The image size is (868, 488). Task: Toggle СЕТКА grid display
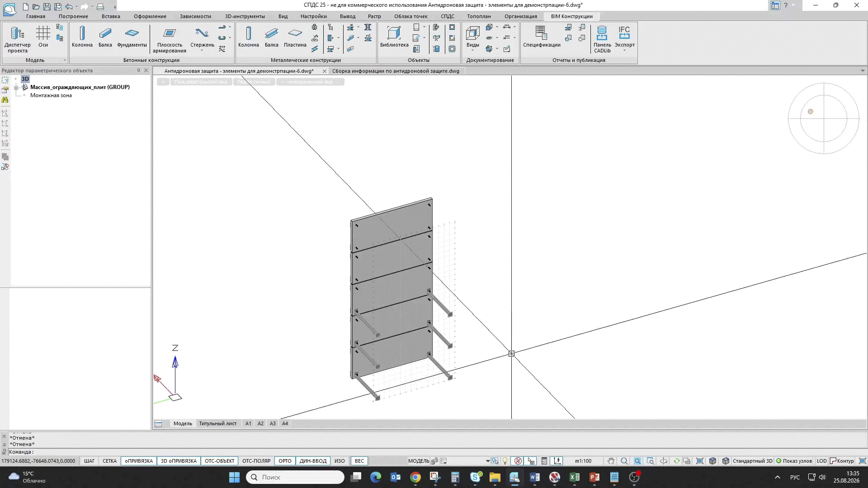109,461
